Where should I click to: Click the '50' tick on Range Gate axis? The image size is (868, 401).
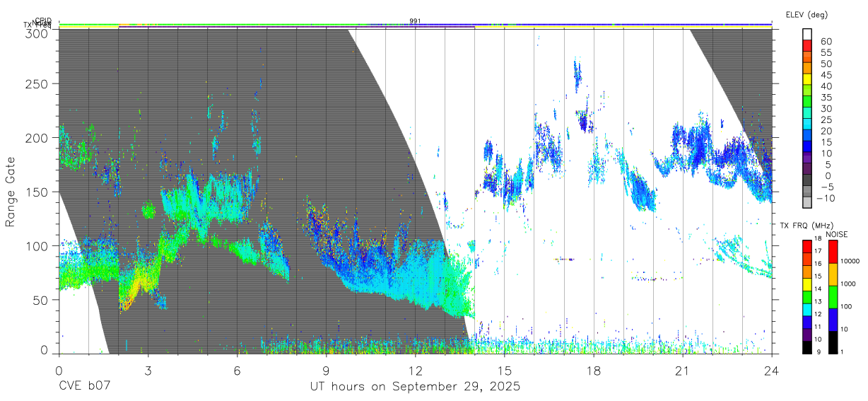tap(42, 299)
